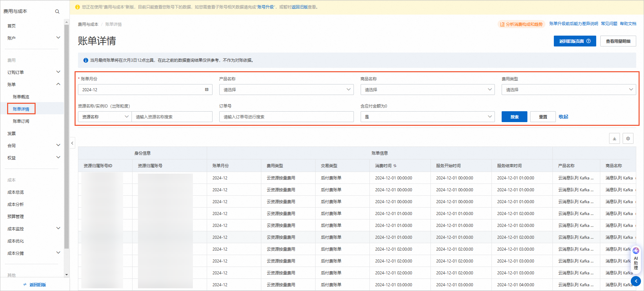This screenshot has height=291, width=644.
Task: Open the 帮助文档 link
Action: (628, 24)
